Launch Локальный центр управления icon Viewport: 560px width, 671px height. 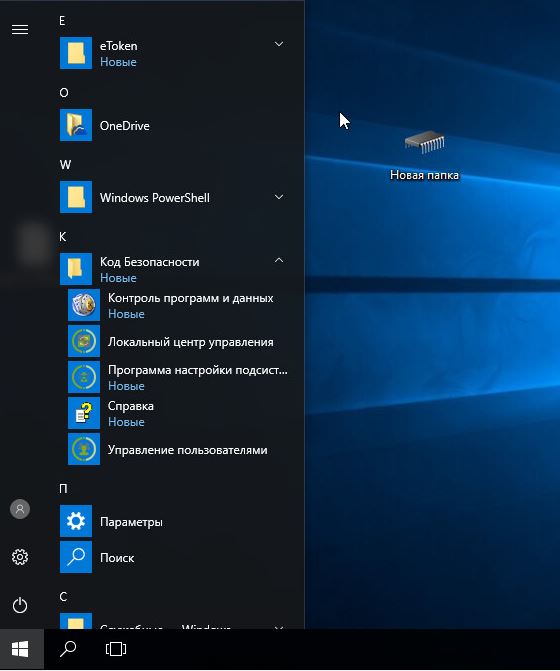click(84, 341)
